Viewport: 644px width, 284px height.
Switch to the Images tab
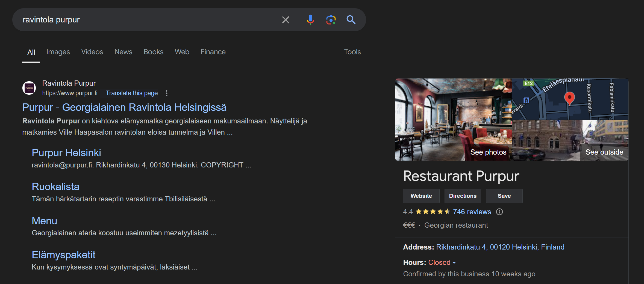58,52
